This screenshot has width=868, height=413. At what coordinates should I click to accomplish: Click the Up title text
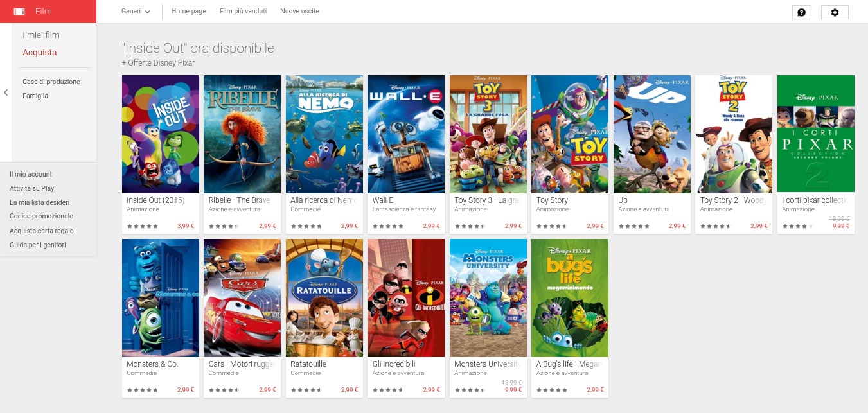pos(623,200)
